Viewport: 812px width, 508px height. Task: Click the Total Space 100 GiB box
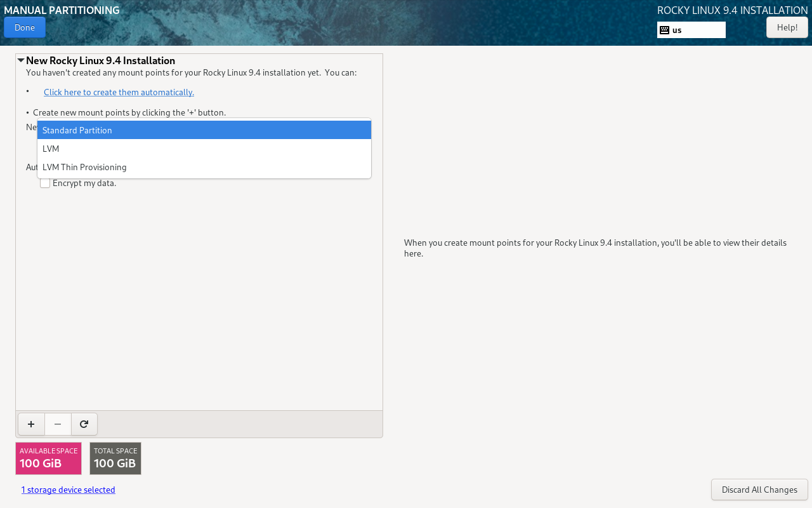pos(115,458)
